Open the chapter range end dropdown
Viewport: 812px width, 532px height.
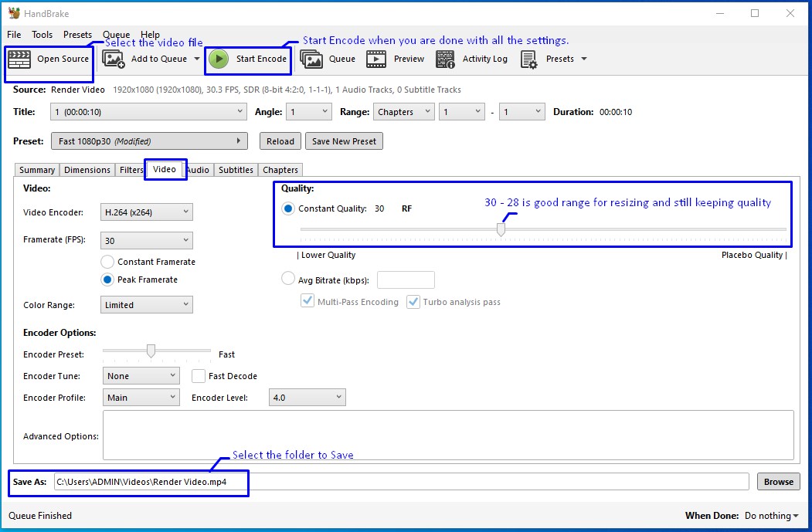[x=522, y=112]
